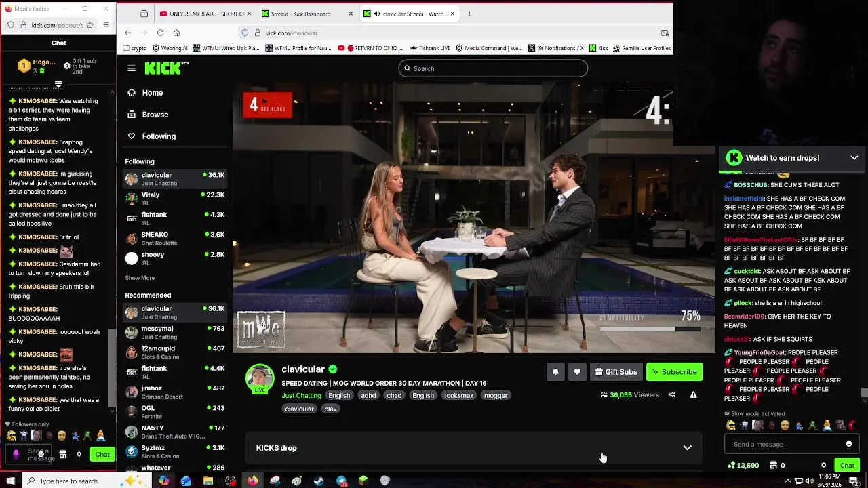Screen dimensions: 868x488
Task: Open settings gear in popout chat window
Action: point(79,454)
